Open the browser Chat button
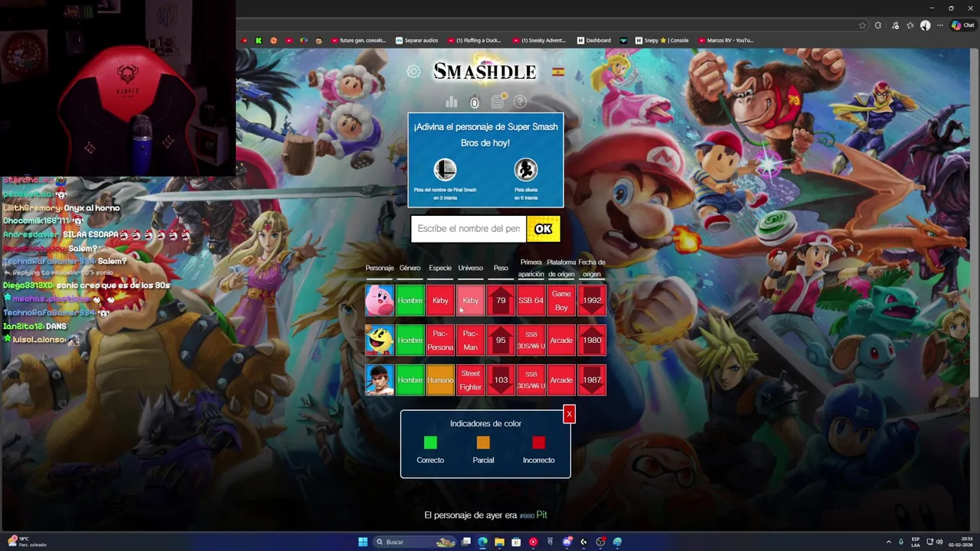Image resolution: width=980 pixels, height=551 pixels. 962,25
